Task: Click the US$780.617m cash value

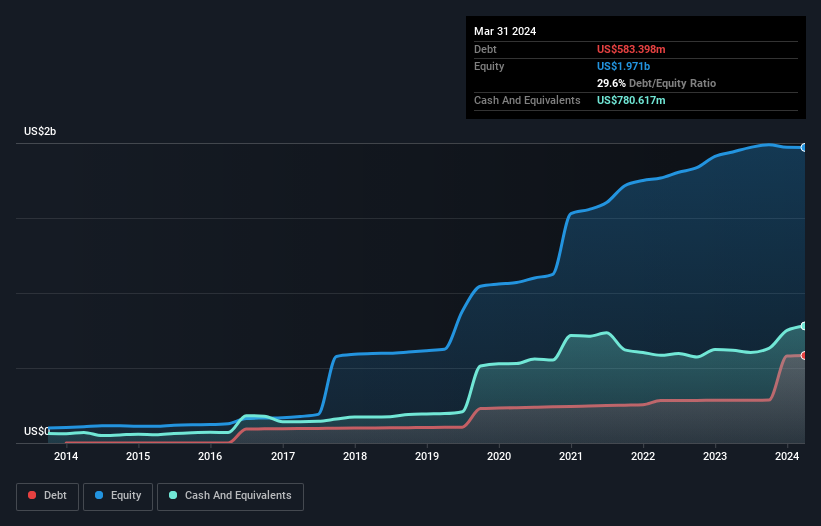Action: tap(631, 100)
